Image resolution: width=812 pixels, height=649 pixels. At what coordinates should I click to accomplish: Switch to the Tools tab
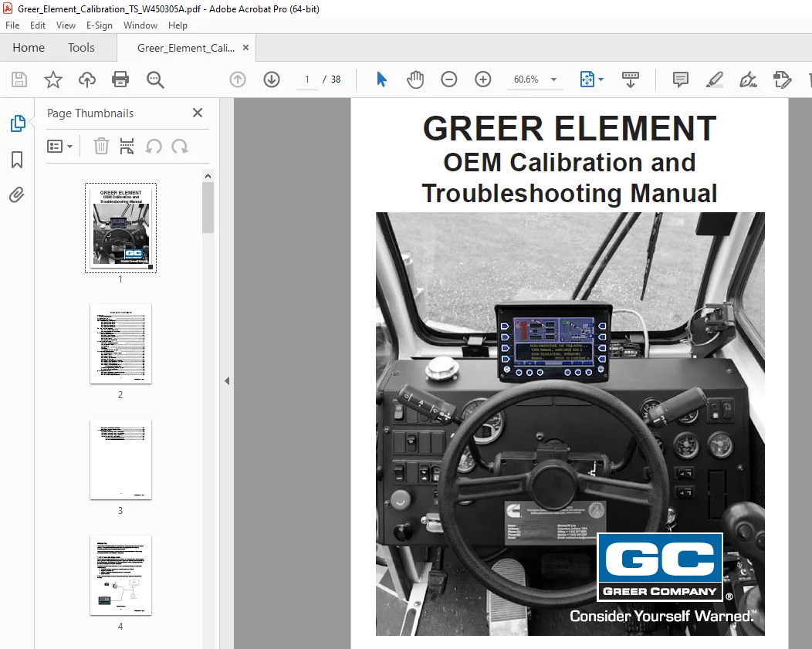(81, 48)
